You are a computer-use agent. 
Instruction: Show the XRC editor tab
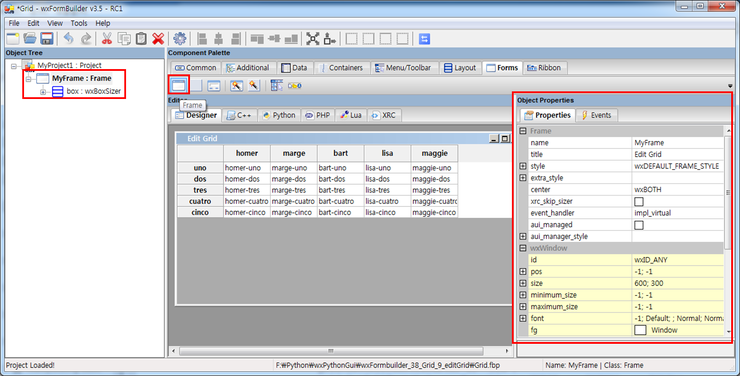pyautogui.click(x=384, y=115)
